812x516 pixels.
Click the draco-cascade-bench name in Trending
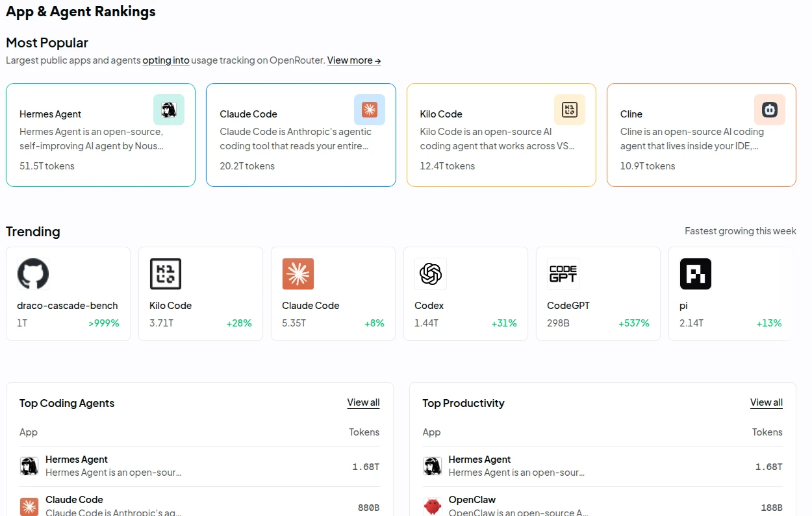[68, 306]
